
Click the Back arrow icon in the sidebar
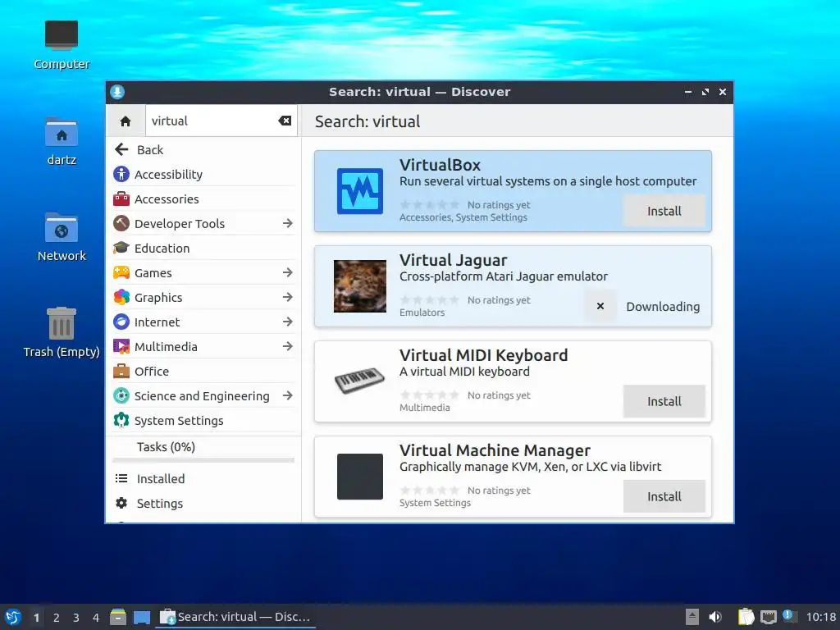121,149
